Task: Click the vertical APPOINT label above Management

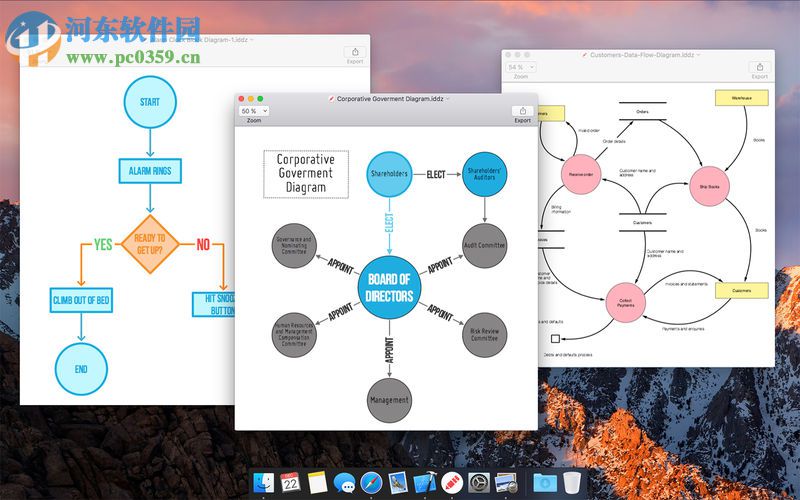Action: tap(389, 349)
